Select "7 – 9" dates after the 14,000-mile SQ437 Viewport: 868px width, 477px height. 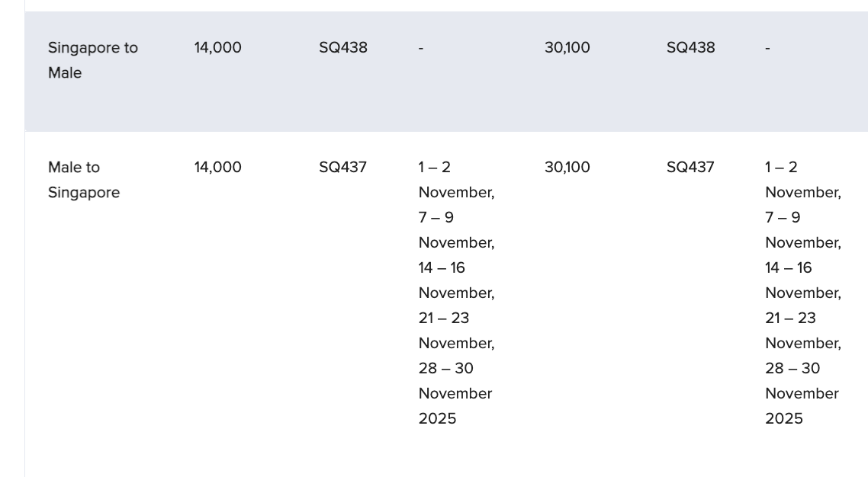coord(436,218)
